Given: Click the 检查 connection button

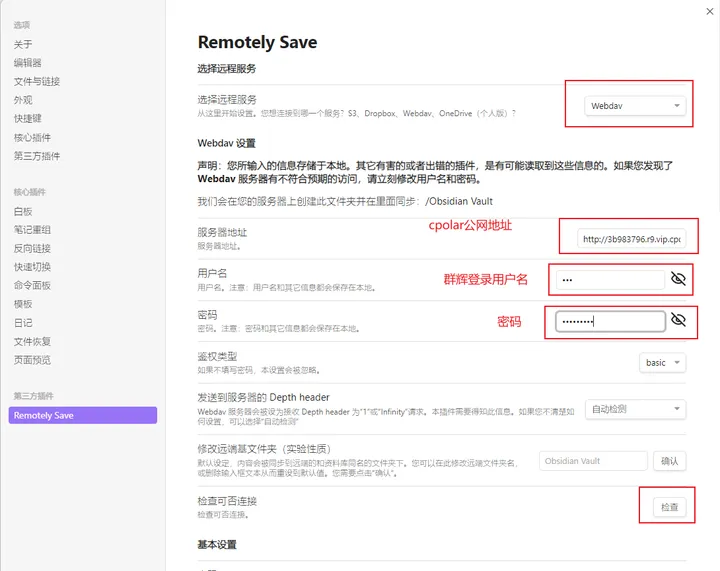Looking at the screenshot, I should pos(669,507).
